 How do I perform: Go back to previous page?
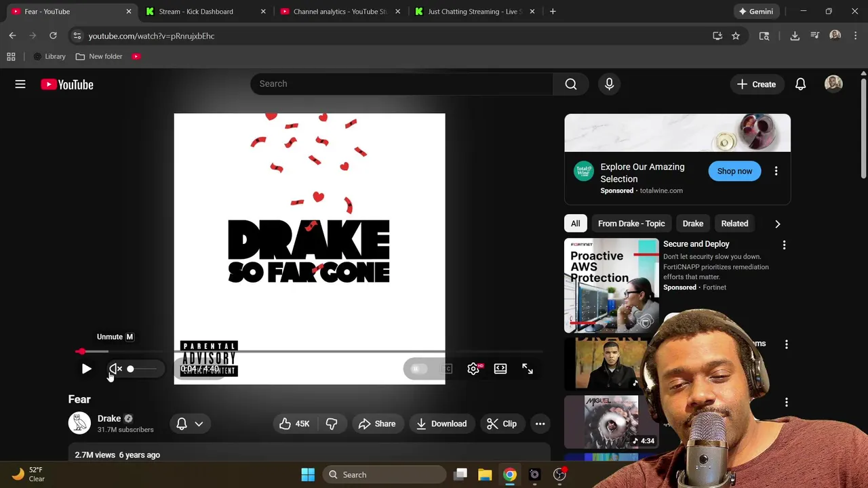[12, 36]
